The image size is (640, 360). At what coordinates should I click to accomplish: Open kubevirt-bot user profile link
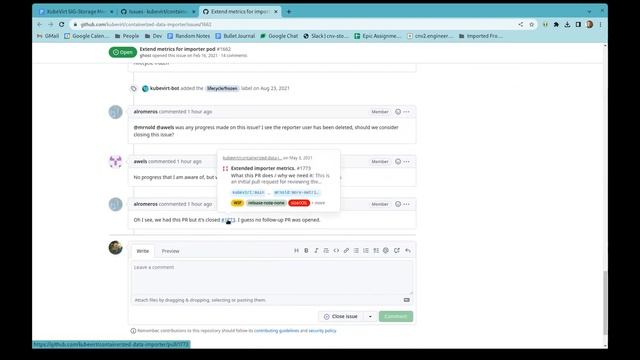pos(164,88)
